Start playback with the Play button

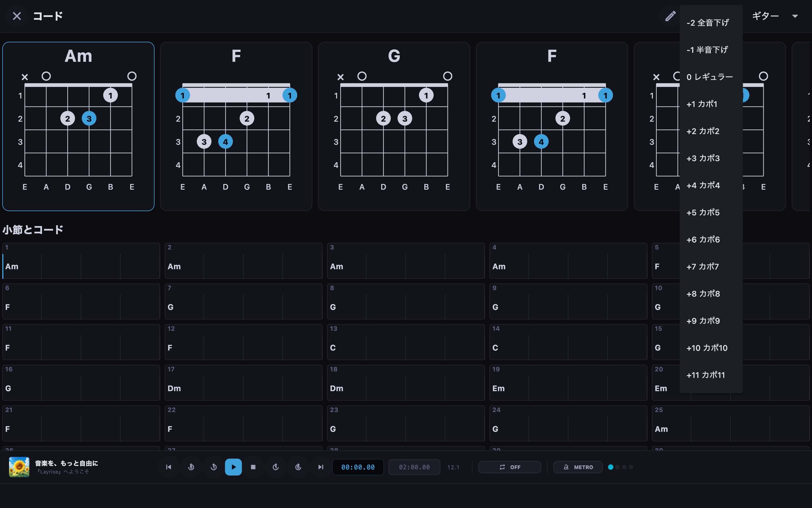click(233, 467)
